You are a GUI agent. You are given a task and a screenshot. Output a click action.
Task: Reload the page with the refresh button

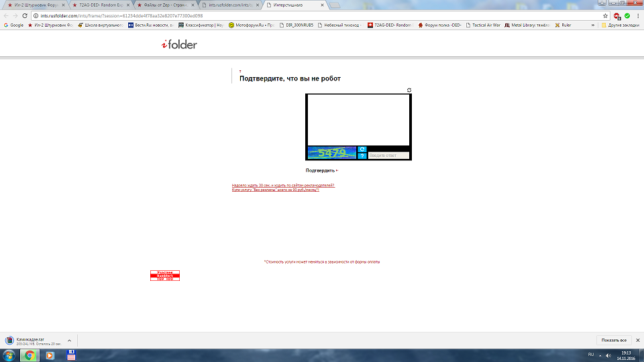pos(25,15)
